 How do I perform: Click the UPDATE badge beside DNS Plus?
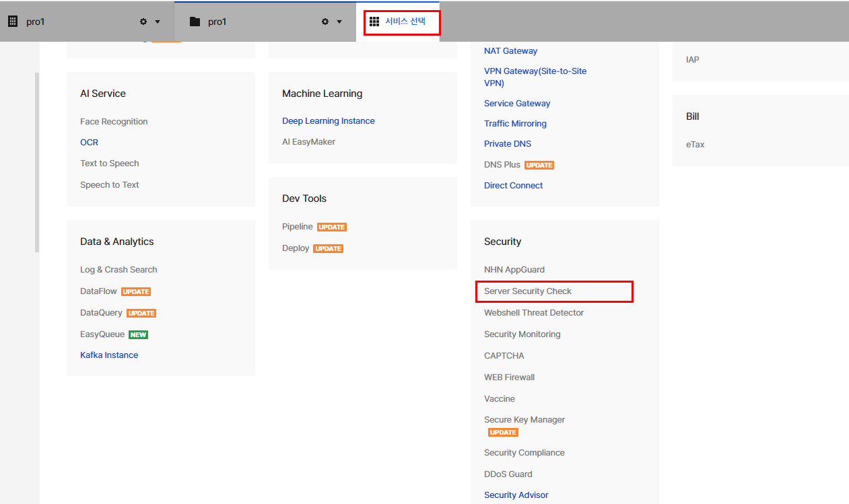click(539, 166)
